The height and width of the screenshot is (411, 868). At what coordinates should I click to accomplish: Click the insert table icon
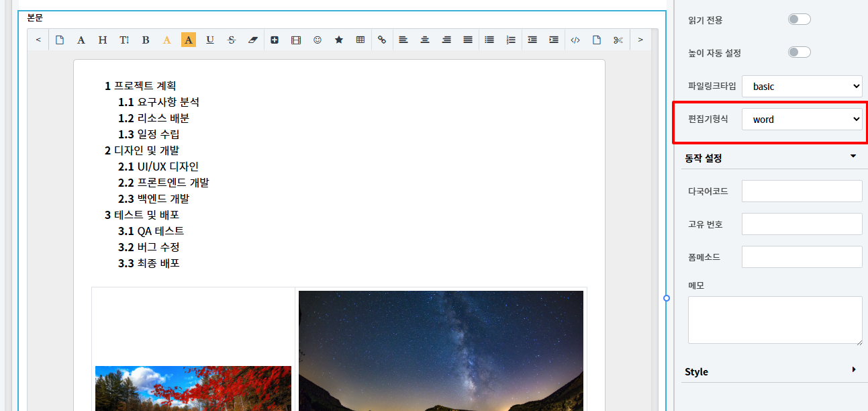pyautogui.click(x=360, y=40)
